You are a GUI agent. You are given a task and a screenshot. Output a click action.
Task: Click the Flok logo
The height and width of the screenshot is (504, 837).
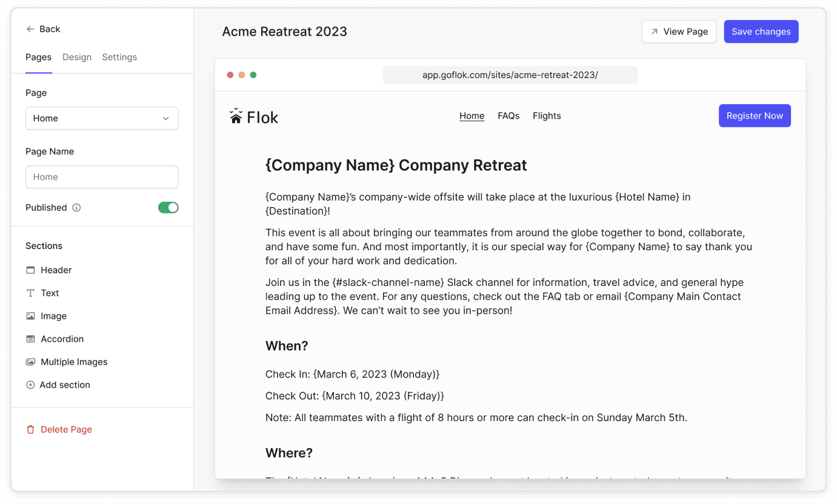click(254, 116)
